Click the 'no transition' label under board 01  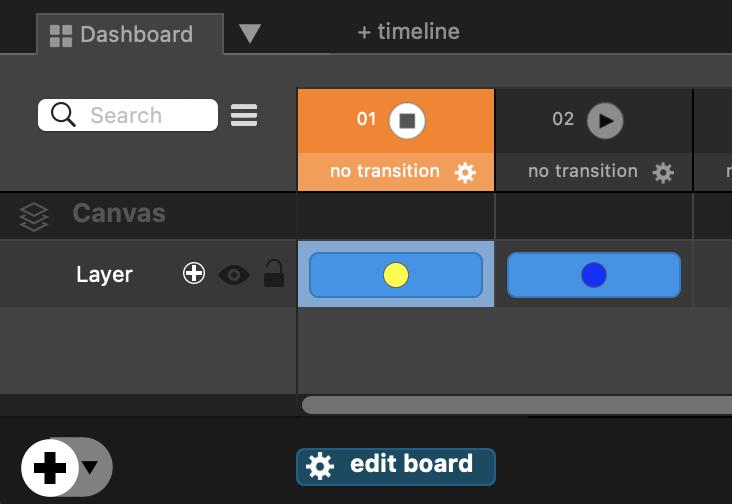tap(384, 171)
